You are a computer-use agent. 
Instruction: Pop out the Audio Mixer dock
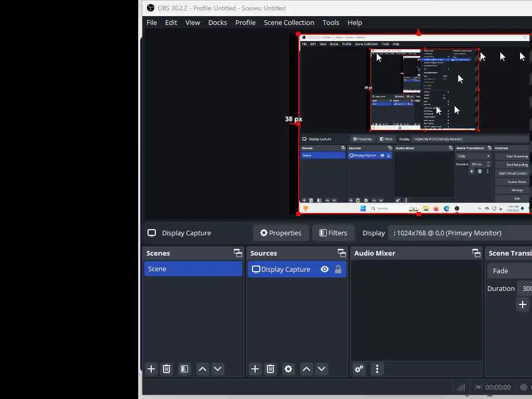click(x=476, y=253)
